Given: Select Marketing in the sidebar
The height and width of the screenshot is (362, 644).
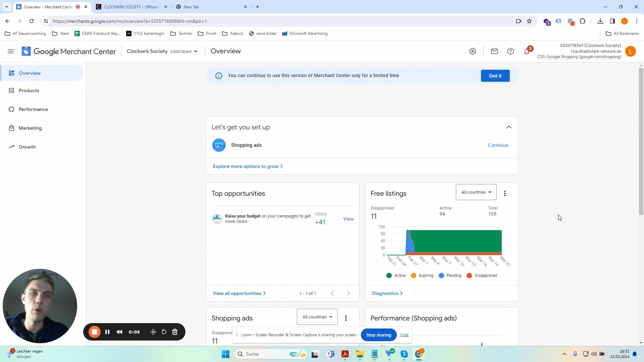Looking at the screenshot, I should (x=42, y=128).
